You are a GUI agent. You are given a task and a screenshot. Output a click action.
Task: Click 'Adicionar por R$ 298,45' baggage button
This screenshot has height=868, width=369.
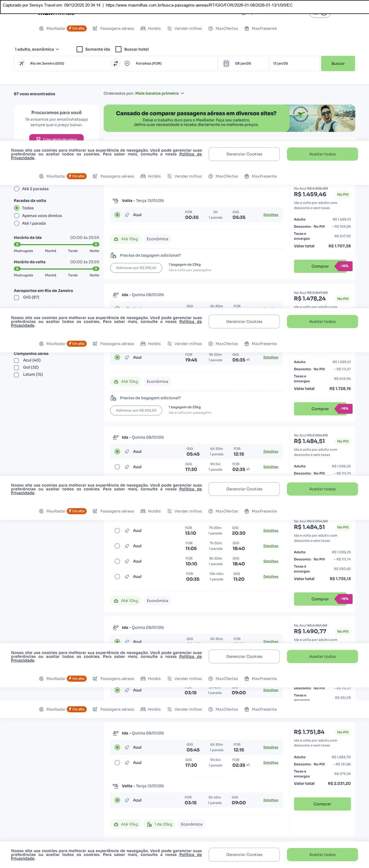[x=136, y=268]
